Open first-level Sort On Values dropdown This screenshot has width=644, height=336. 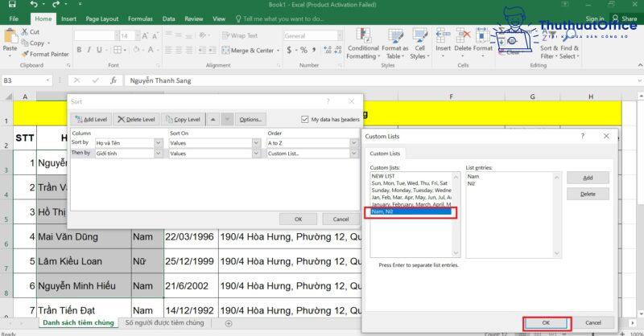pyautogui.click(x=256, y=143)
